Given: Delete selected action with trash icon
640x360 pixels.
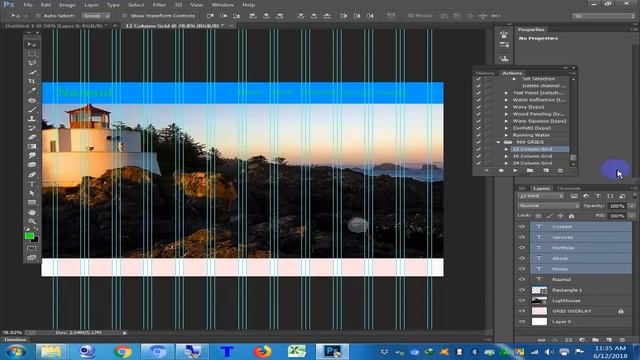Looking at the screenshot, I should (560, 171).
